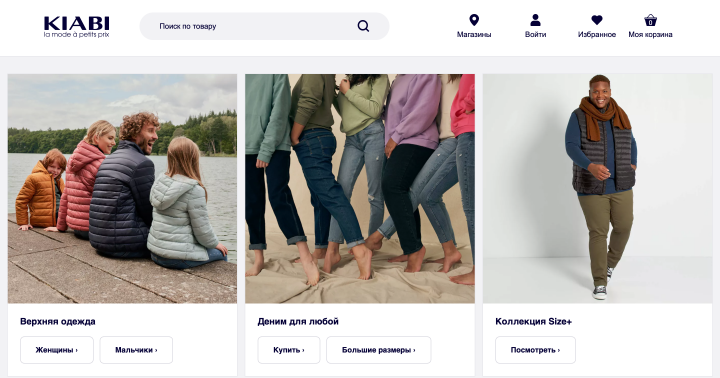This screenshot has width=720, height=378.
Task: Click the 'Коллекция Size+' heading
Action: point(534,322)
